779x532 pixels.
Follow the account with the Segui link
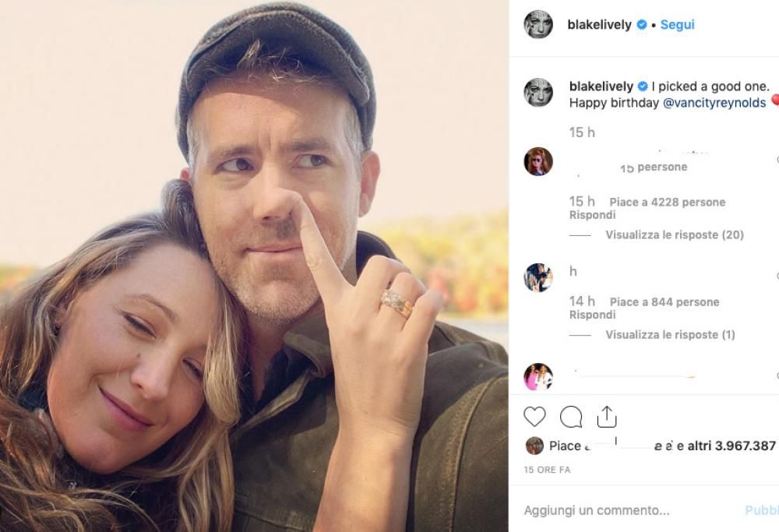click(677, 24)
